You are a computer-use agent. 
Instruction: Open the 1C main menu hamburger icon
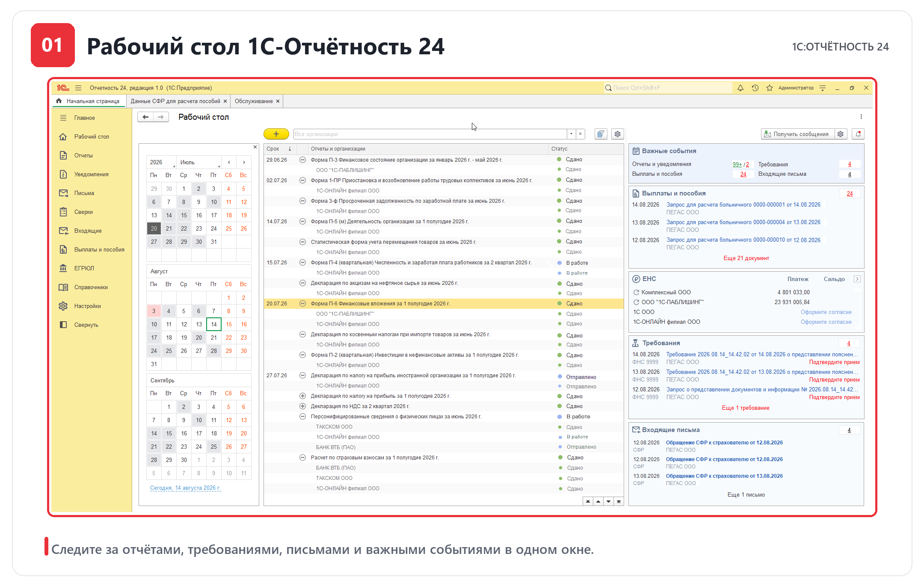[x=78, y=88]
